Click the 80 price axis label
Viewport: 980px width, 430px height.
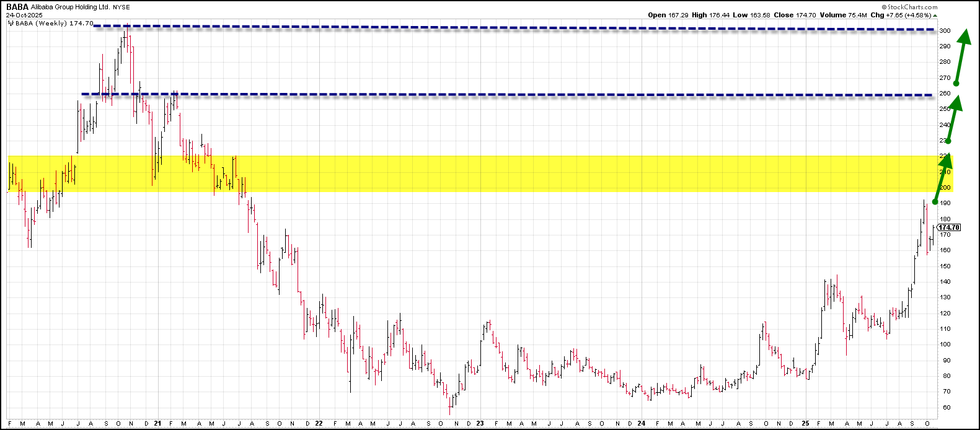(x=947, y=375)
